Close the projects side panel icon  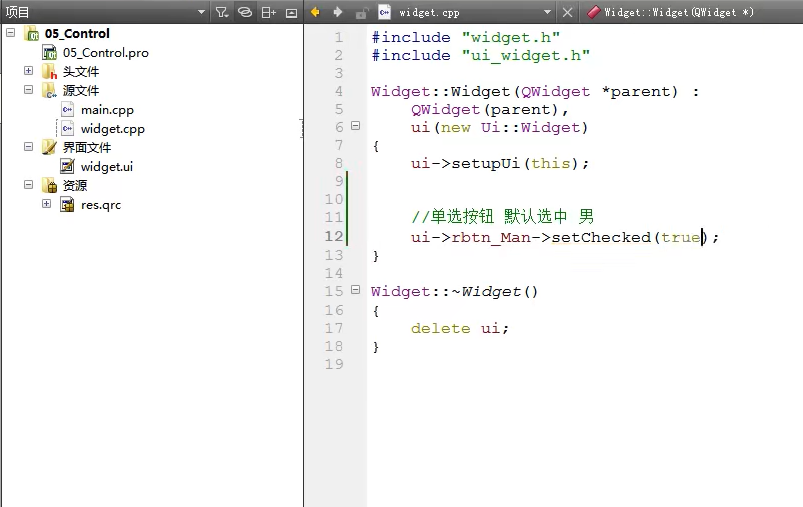tap(291, 13)
